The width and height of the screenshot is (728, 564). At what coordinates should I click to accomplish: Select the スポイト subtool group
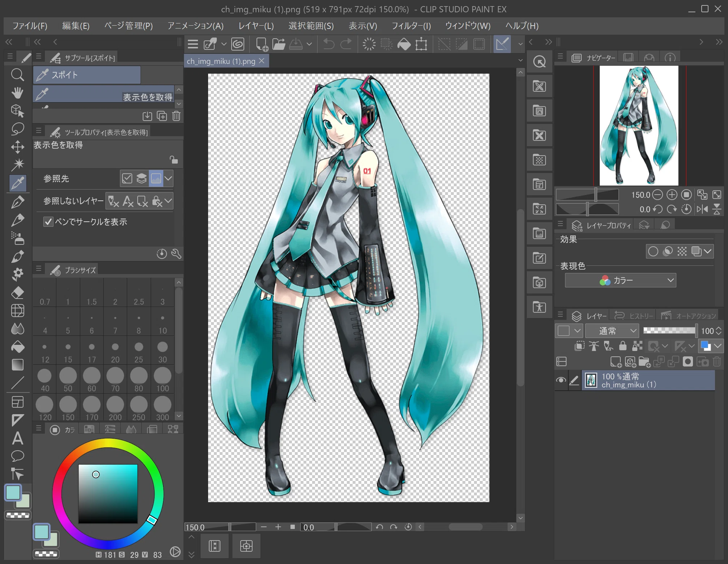[x=87, y=75]
